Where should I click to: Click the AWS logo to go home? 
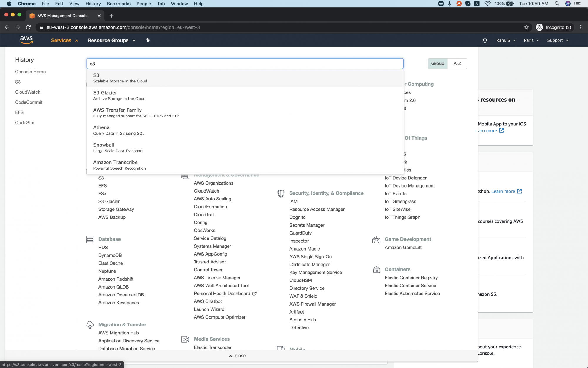[26, 40]
